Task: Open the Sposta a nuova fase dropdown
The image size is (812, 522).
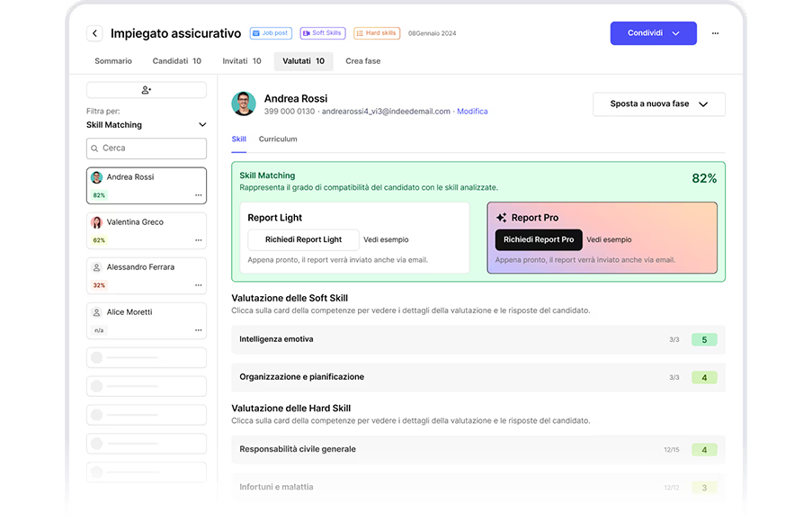Action: [658, 104]
